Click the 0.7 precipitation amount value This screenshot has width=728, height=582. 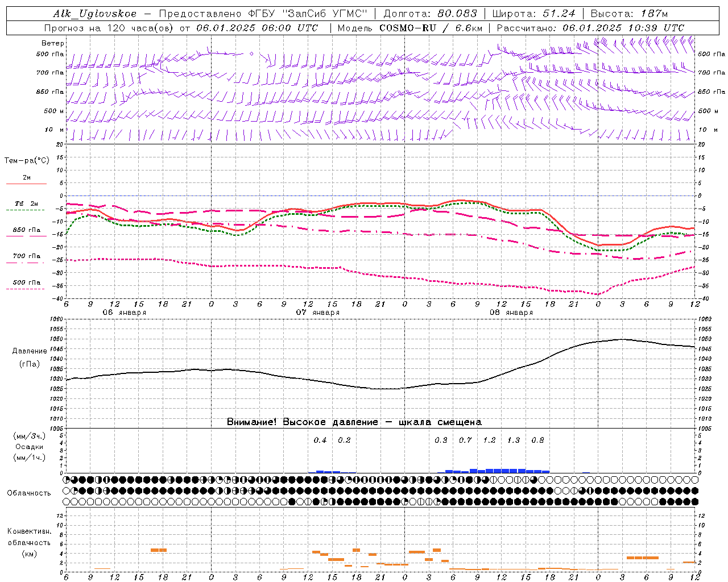coord(465,440)
